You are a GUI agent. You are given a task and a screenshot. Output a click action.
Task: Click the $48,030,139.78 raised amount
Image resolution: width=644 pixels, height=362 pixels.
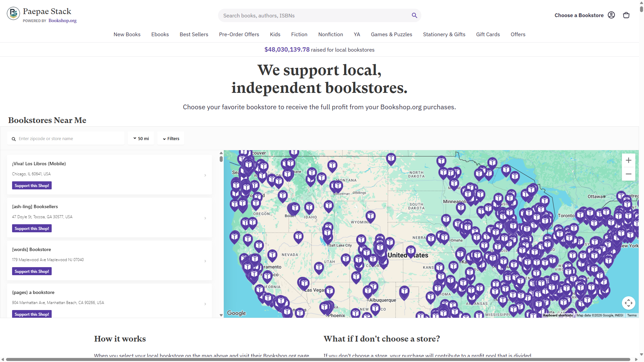click(x=287, y=50)
